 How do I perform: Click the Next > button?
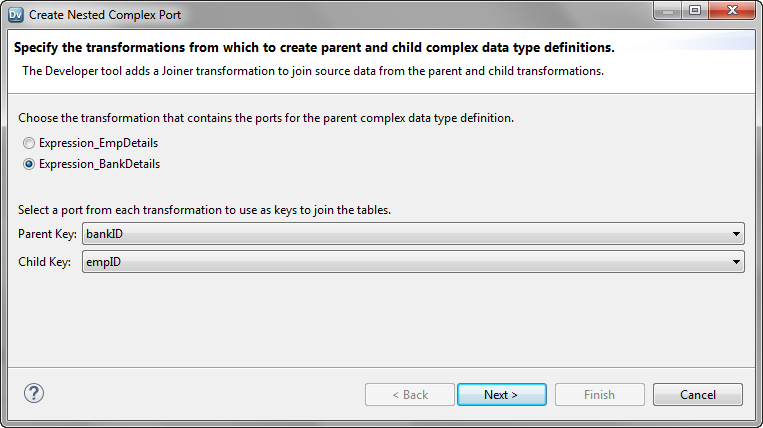point(501,395)
